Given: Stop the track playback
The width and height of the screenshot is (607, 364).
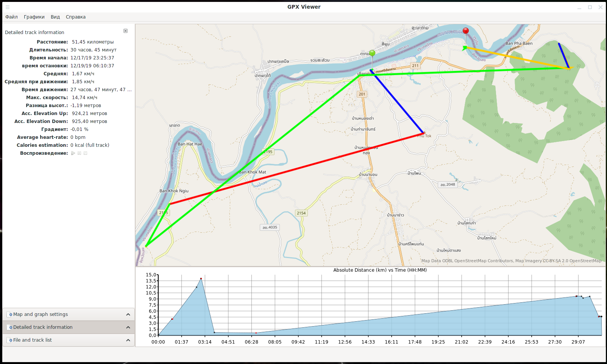Looking at the screenshot, I should click(86, 153).
